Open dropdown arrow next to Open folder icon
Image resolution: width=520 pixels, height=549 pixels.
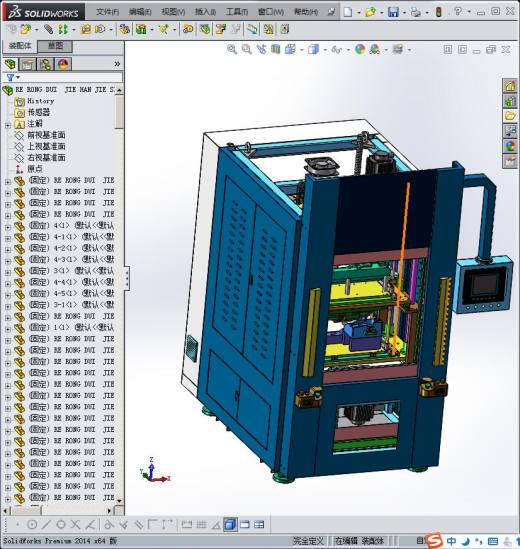click(x=382, y=13)
